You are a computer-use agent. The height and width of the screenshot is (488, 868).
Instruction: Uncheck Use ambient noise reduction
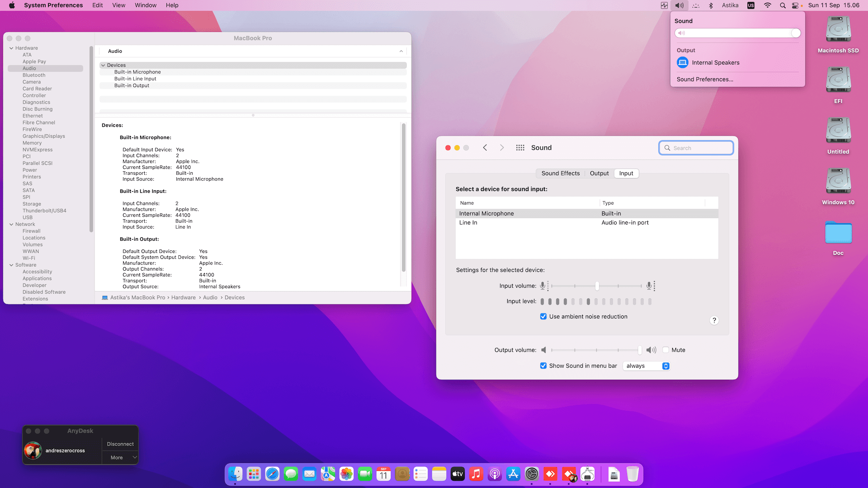click(x=543, y=316)
